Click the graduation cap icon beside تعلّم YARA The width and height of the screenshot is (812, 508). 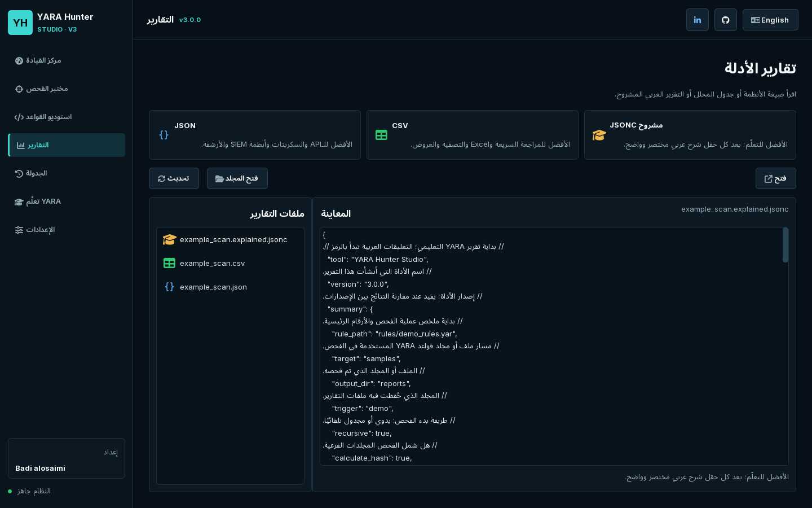pos(19,202)
